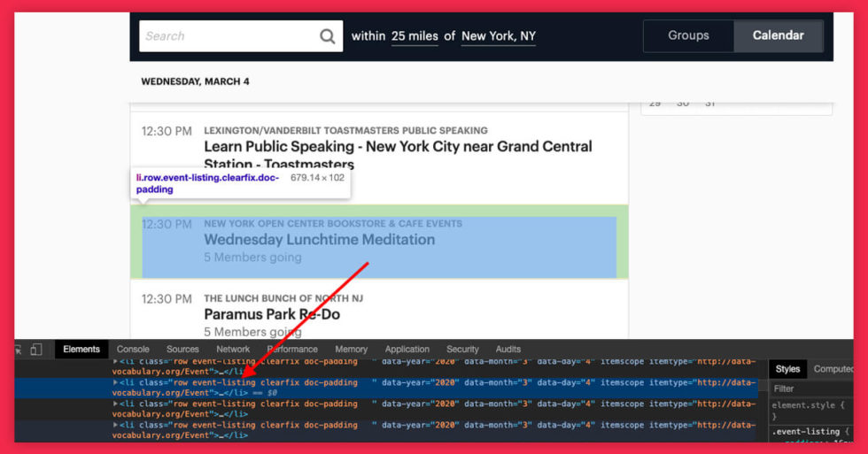
Task: Click the search magnifier icon
Action: coord(327,36)
